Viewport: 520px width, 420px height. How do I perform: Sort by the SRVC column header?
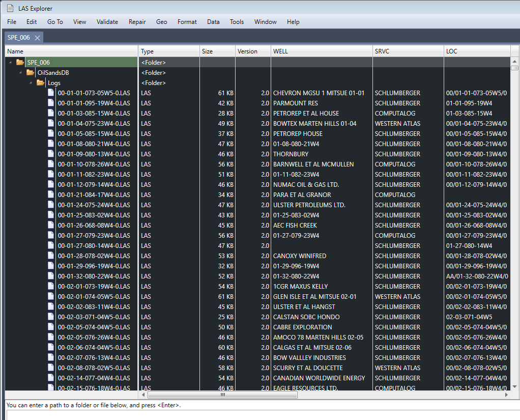point(408,51)
